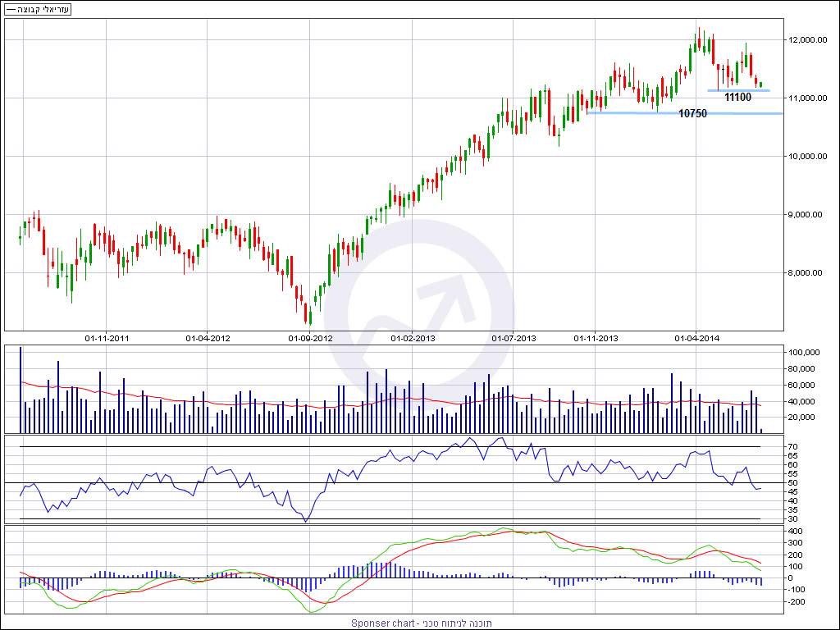The image size is (840, 630).
Task: Click the RSI scale value 35
Action: coord(792,510)
